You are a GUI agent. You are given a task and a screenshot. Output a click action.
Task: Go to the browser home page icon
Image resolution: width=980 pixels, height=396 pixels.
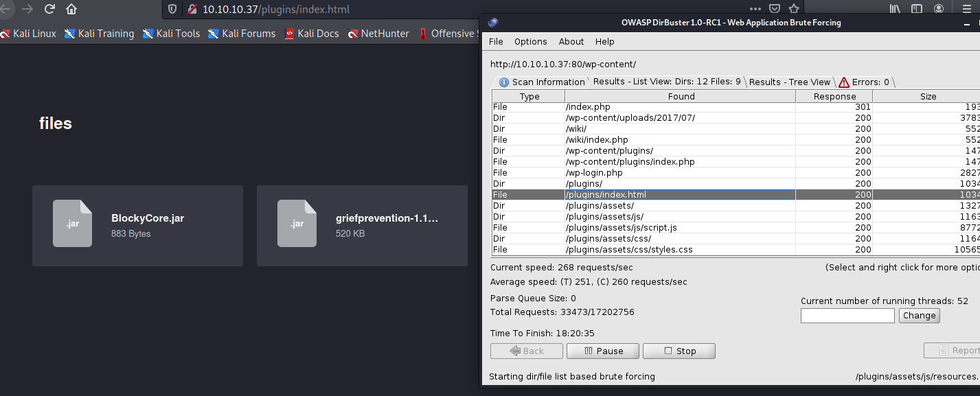(71, 10)
